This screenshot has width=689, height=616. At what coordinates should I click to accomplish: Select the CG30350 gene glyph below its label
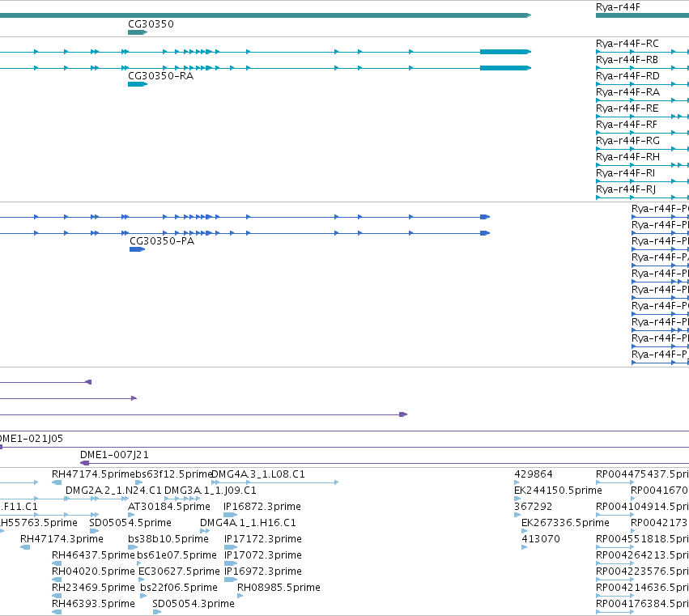click(x=138, y=32)
